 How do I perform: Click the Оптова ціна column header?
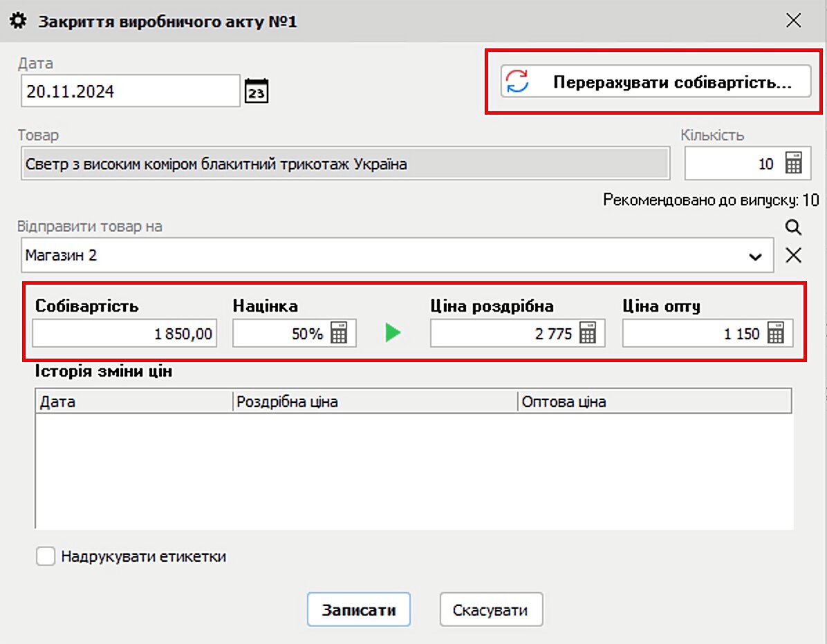(x=653, y=401)
